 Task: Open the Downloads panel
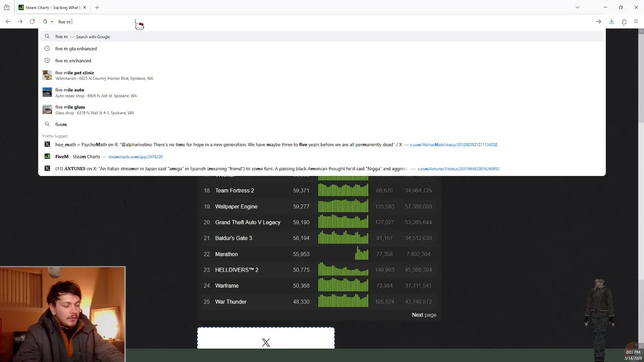[x=612, y=22]
